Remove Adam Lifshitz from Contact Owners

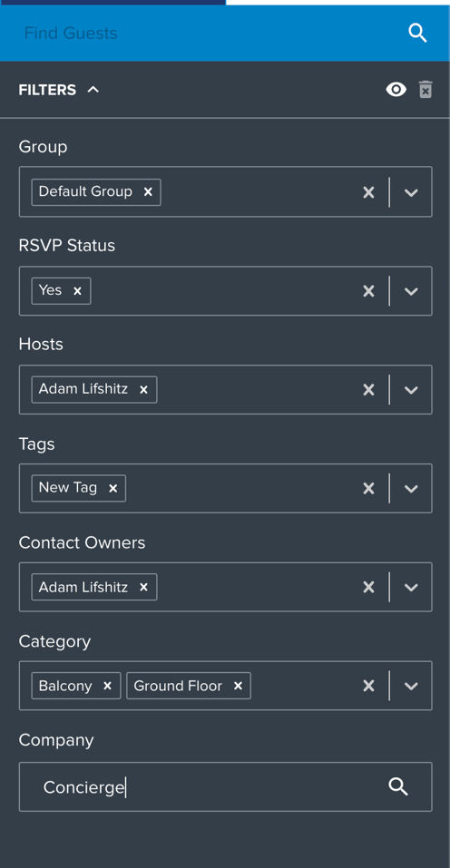click(x=143, y=588)
